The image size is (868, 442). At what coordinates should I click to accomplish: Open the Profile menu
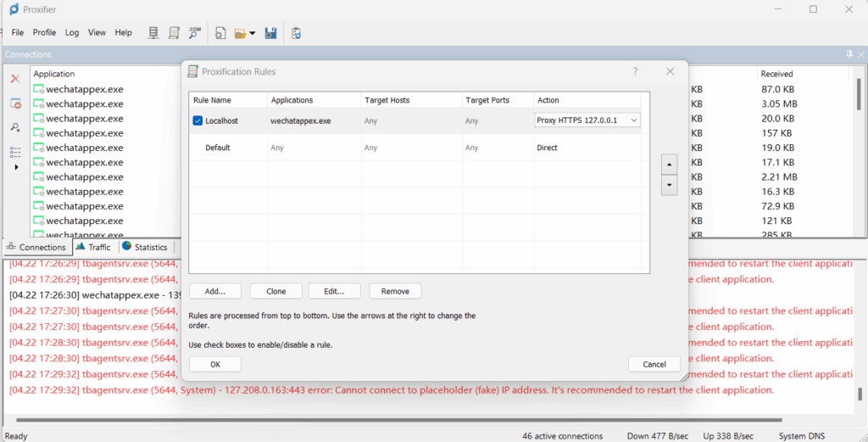point(44,33)
